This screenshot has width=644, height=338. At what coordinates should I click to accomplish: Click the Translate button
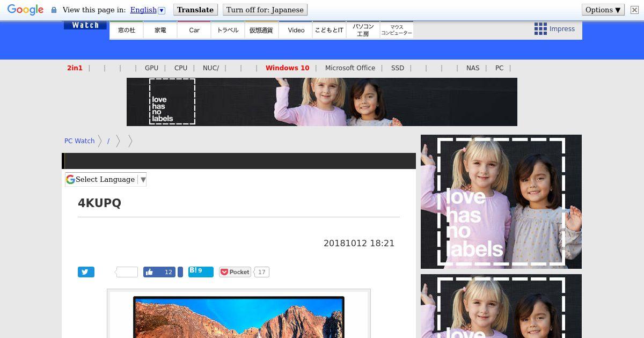point(195,10)
